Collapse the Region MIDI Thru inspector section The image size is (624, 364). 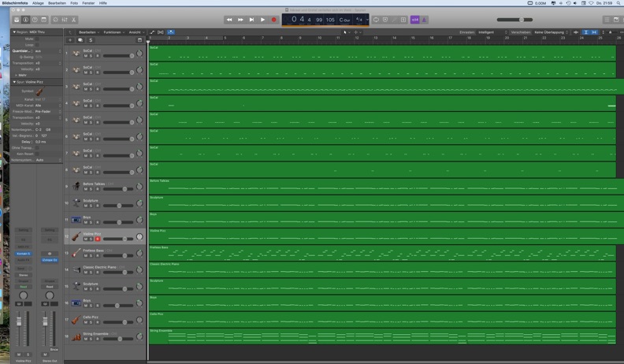[14, 32]
